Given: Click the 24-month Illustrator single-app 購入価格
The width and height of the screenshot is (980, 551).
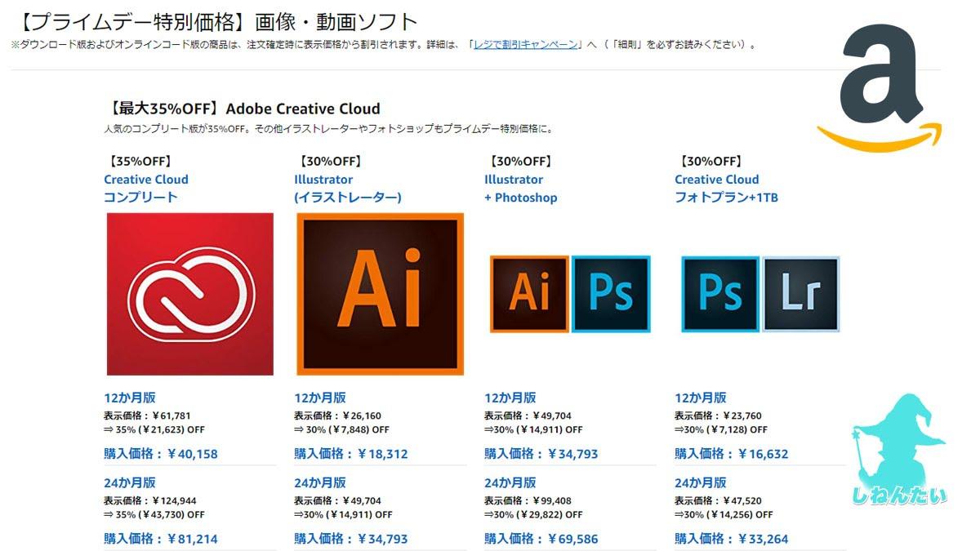Looking at the screenshot, I should coord(351,539).
